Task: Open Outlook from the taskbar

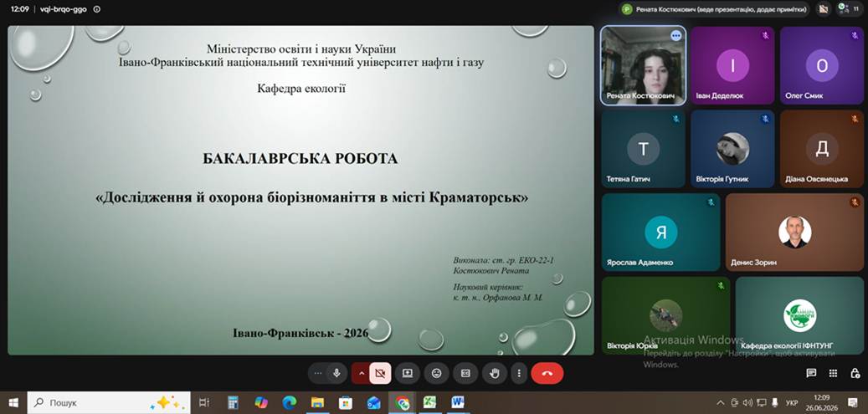Action: pyautogui.click(x=373, y=403)
